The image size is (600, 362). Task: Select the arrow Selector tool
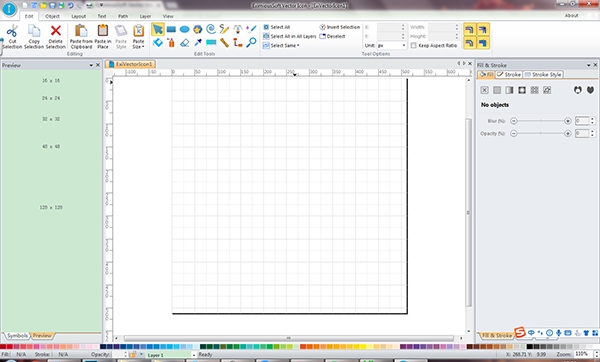[x=158, y=29]
